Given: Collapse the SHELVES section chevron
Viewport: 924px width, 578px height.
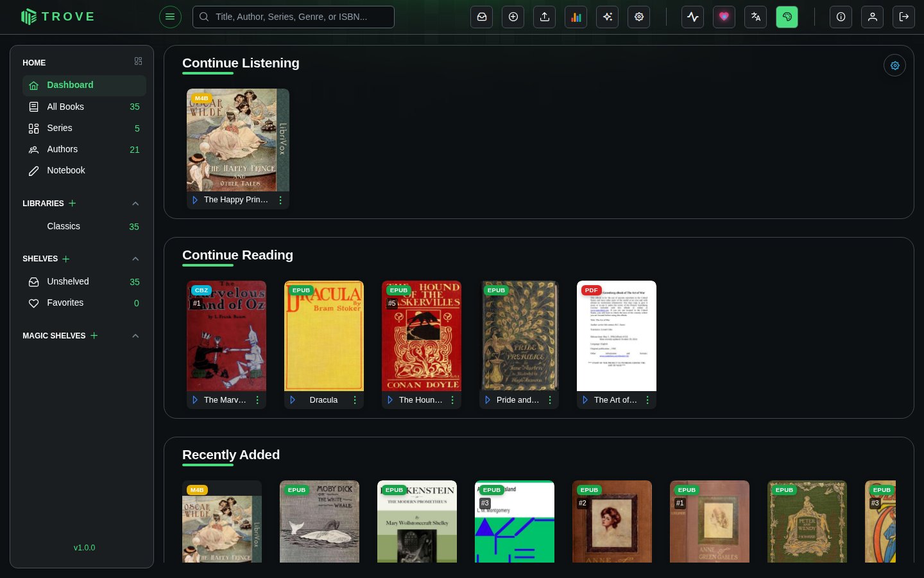Looking at the screenshot, I should coord(135,259).
